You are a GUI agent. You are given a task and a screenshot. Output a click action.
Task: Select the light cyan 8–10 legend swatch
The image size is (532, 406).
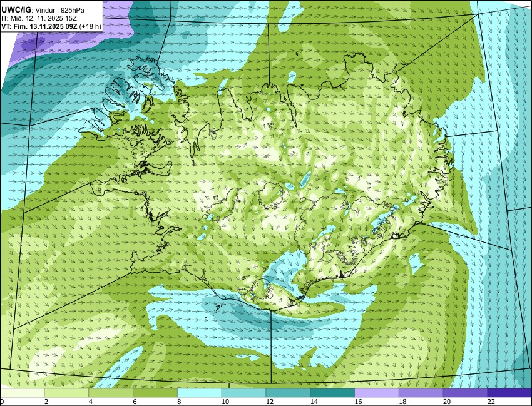pos(200,393)
